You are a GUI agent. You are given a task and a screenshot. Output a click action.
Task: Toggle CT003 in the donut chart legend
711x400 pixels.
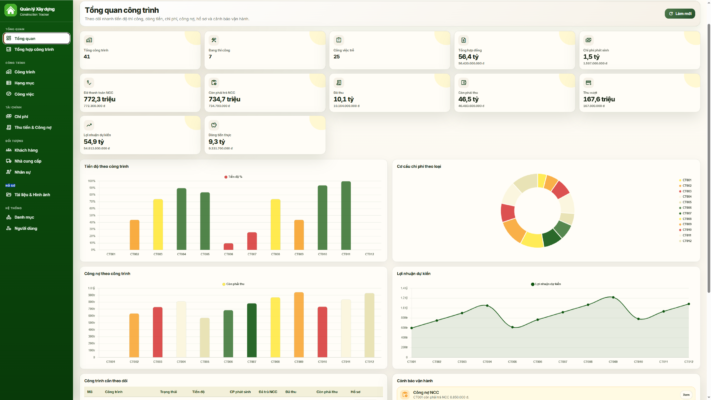685,191
